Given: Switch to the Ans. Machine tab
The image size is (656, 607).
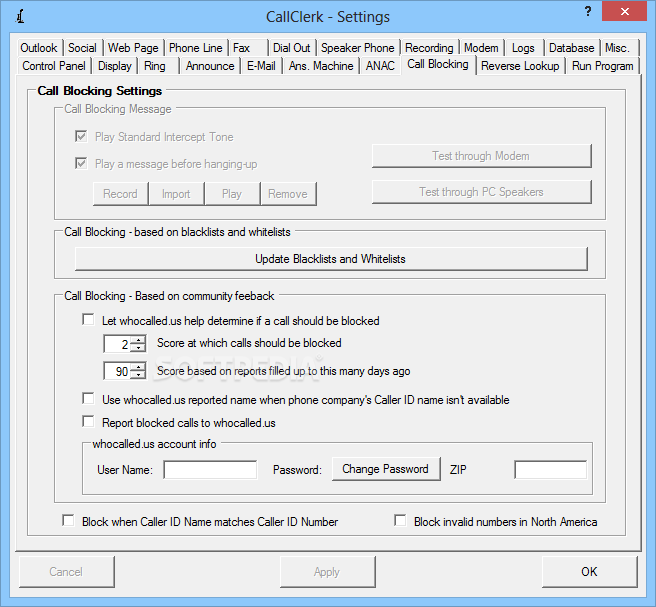Looking at the screenshot, I should (x=321, y=66).
